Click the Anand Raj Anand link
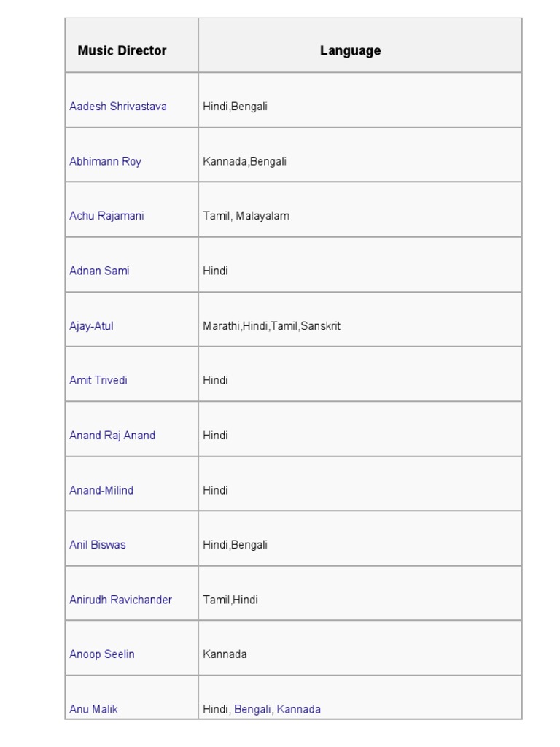The height and width of the screenshot is (747, 560). click(112, 436)
